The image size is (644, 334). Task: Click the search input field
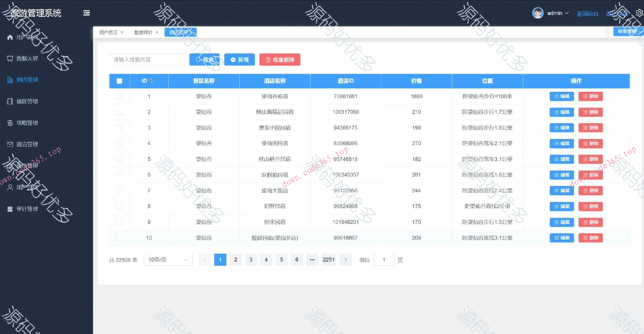click(147, 59)
